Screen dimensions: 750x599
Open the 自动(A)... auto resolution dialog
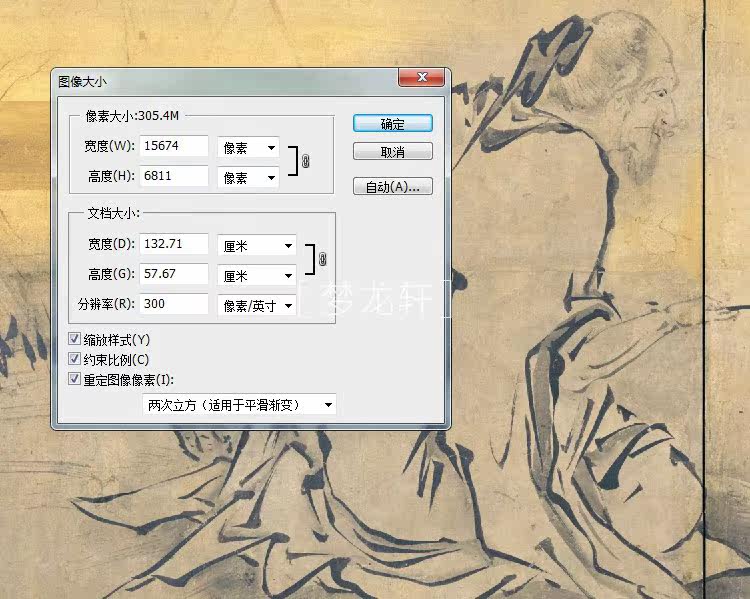point(393,186)
